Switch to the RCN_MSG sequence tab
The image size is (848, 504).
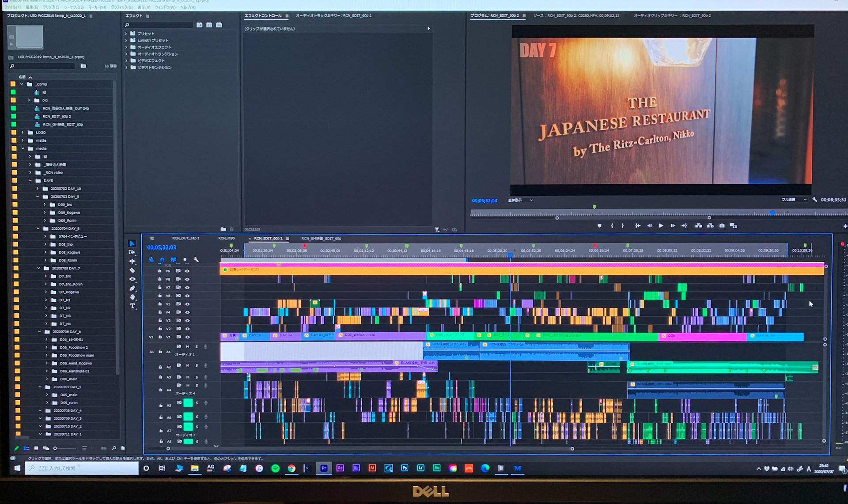(x=227, y=239)
